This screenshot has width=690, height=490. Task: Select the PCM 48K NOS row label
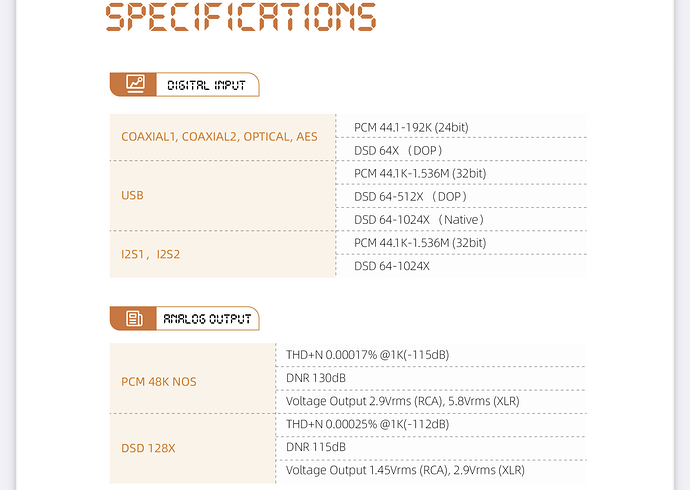(x=159, y=381)
